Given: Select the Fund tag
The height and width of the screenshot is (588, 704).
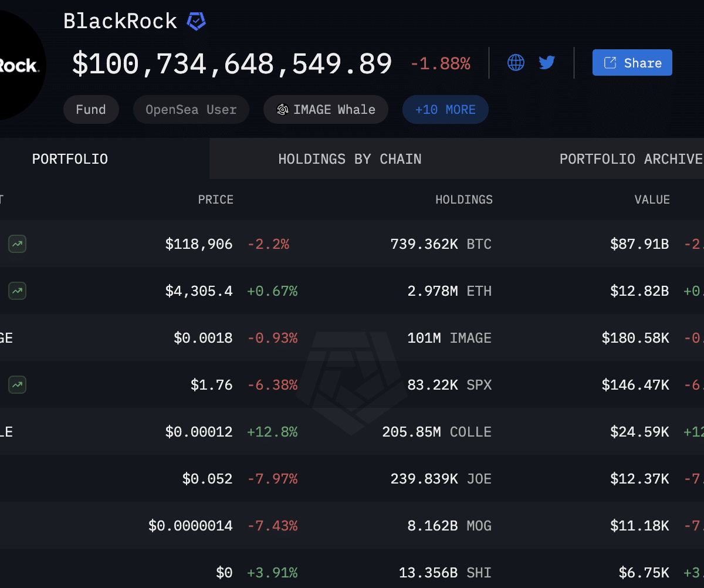Looking at the screenshot, I should [x=91, y=110].
